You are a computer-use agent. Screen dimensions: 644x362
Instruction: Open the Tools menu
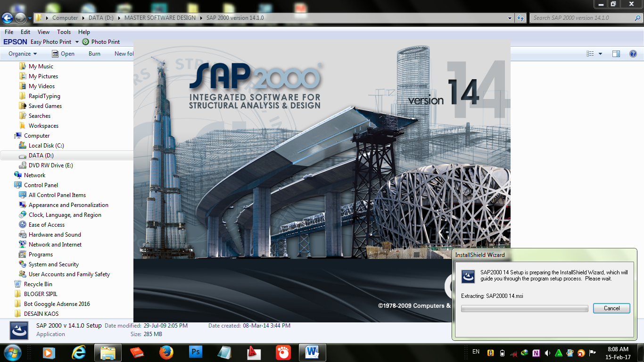pos(64,32)
